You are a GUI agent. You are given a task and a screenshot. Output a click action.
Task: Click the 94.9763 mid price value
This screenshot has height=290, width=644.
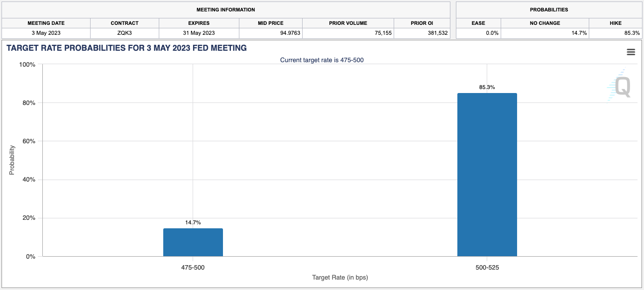point(287,33)
